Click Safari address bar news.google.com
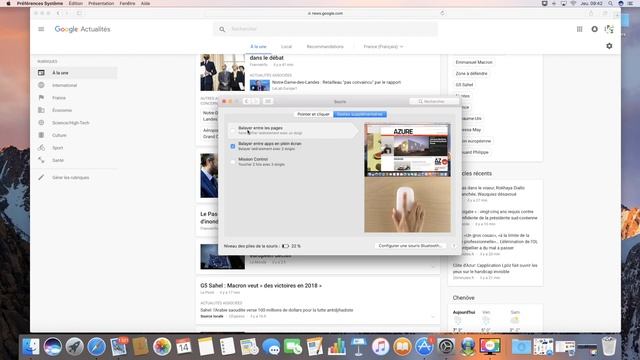This screenshot has width=640, height=360. 325,13
